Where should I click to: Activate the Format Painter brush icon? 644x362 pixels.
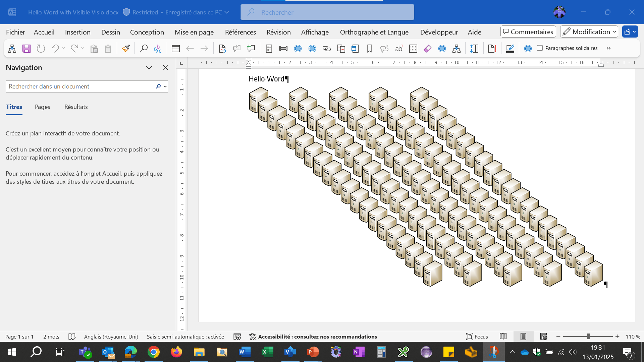pos(126,49)
